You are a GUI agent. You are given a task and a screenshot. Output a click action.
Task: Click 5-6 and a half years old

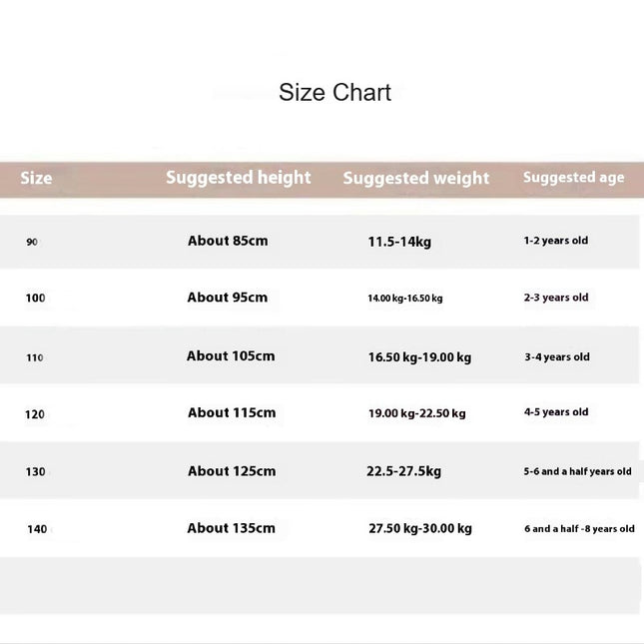(x=577, y=471)
